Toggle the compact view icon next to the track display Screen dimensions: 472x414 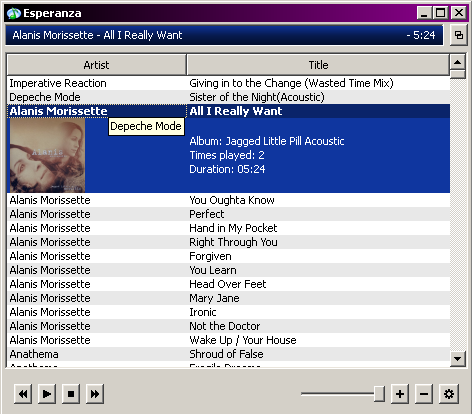pyautogui.click(x=459, y=35)
